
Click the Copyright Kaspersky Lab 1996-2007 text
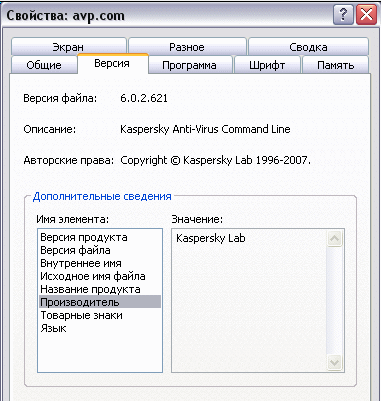[x=215, y=160]
